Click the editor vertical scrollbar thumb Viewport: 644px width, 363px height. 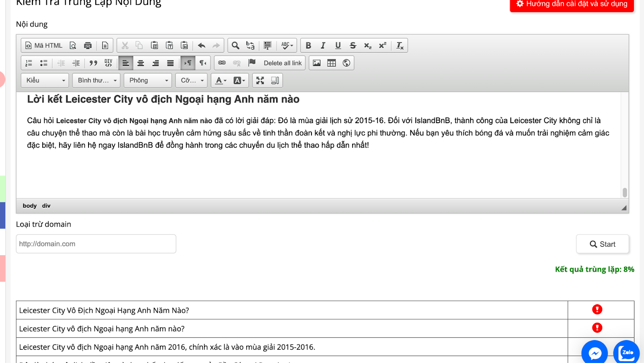tap(625, 193)
